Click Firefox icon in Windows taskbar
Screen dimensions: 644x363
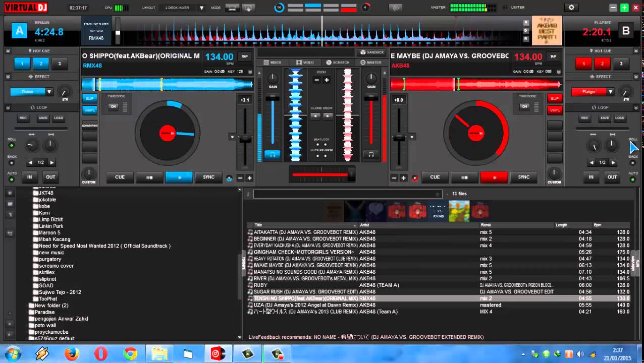coord(72,354)
